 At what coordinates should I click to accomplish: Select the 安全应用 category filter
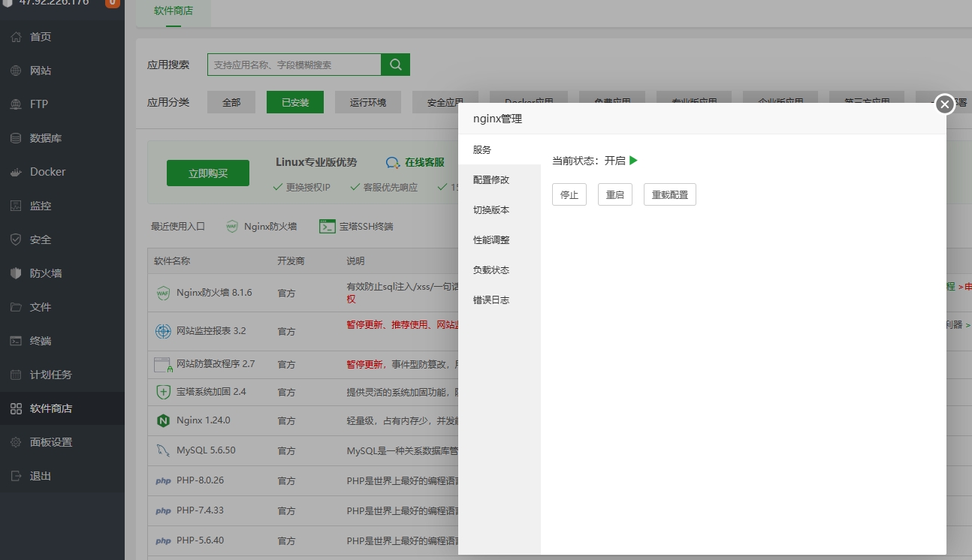tap(445, 102)
